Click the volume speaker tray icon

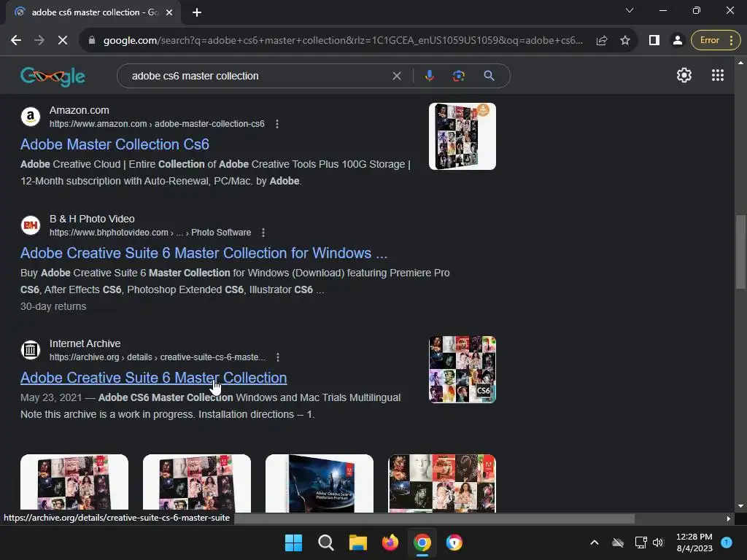tap(658, 542)
